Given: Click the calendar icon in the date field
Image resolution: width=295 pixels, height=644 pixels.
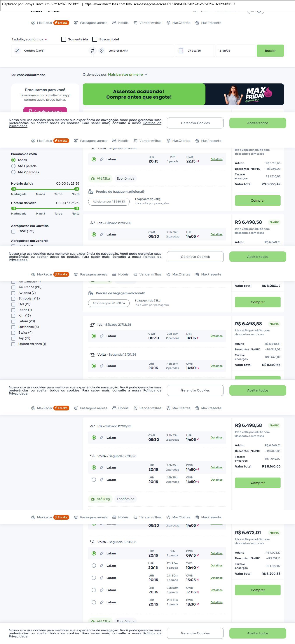Looking at the screenshot, I should pos(181,51).
